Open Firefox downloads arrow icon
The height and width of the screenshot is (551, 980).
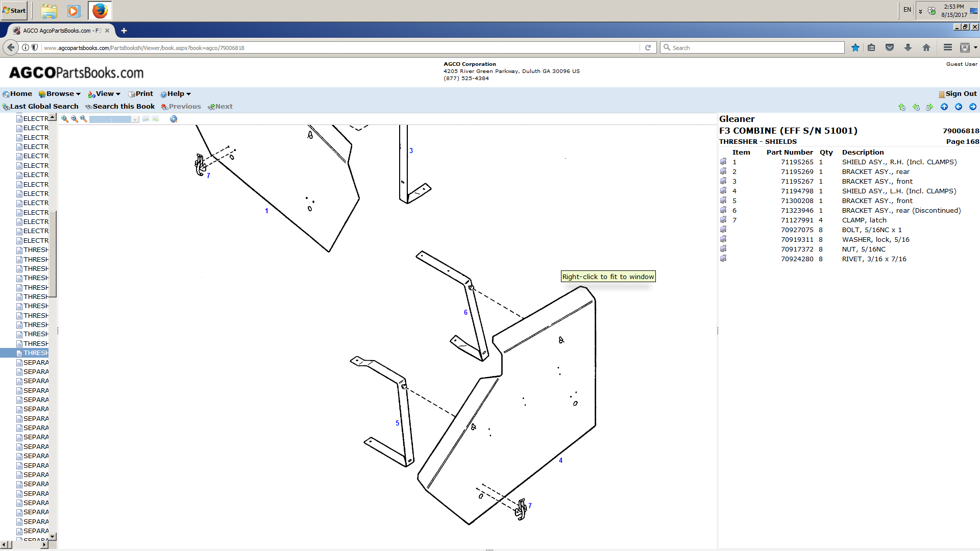click(x=908, y=47)
